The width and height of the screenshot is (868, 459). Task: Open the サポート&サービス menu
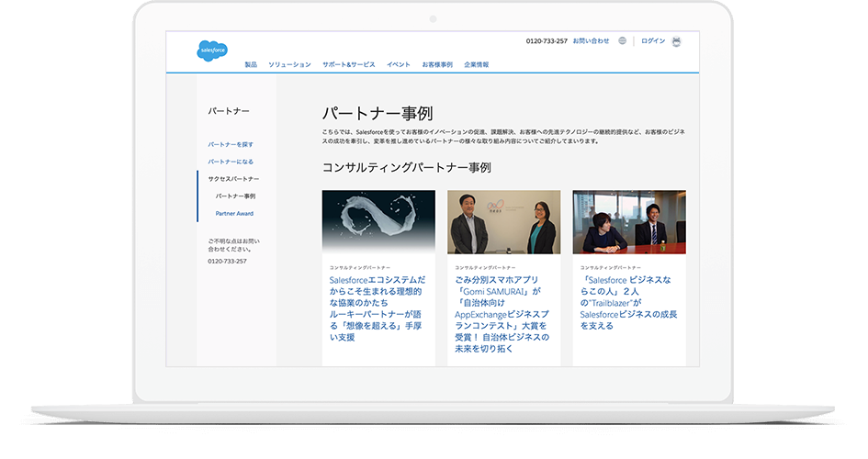(x=349, y=64)
